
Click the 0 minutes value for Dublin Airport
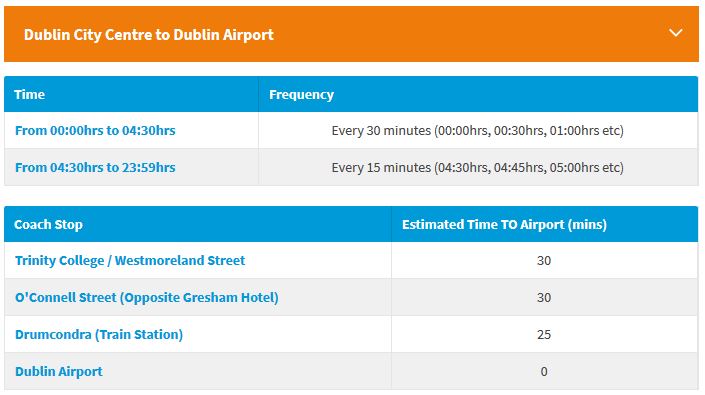pyautogui.click(x=544, y=372)
